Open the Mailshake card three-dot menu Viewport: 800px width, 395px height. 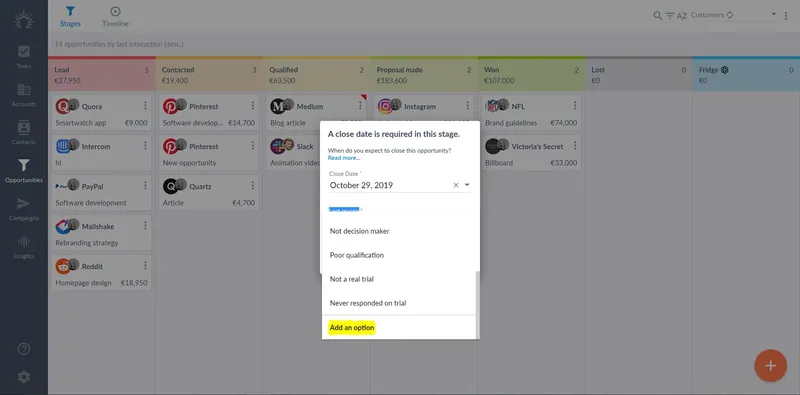tap(145, 226)
